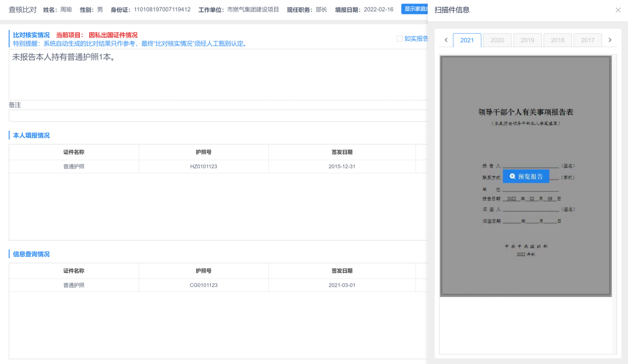This screenshot has width=628, height=364.
Task: Show the 2017 scan tab
Action: pos(588,40)
